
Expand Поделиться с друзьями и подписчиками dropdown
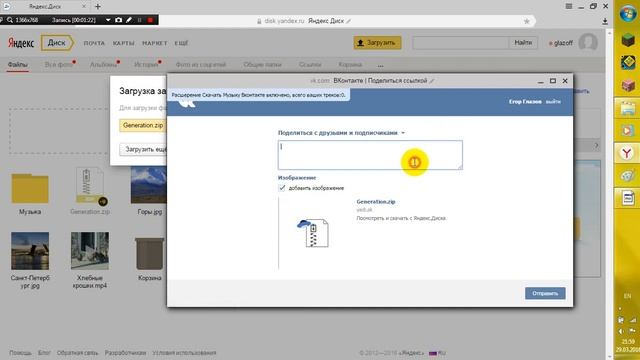click(x=341, y=133)
